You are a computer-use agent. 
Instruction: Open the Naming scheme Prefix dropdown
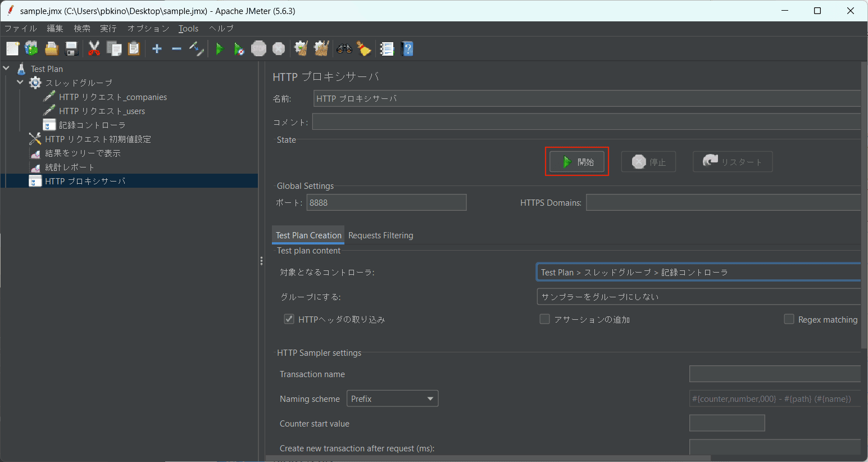coord(392,398)
